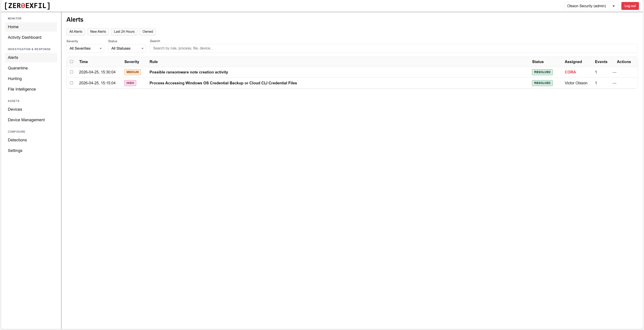This screenshot has width=644, height=330.
Task: Select the Owned alerts filter
Action: click(x=148, y=32)
